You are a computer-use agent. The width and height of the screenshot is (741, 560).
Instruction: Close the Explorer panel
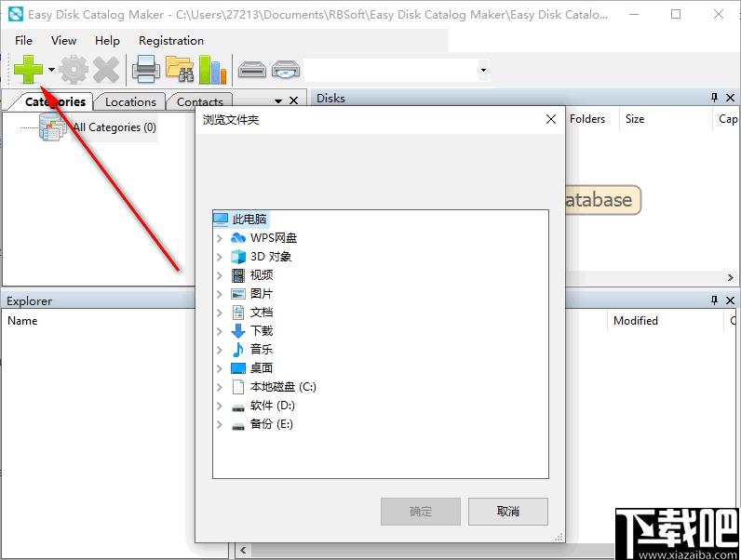click(x=730, y=300)
